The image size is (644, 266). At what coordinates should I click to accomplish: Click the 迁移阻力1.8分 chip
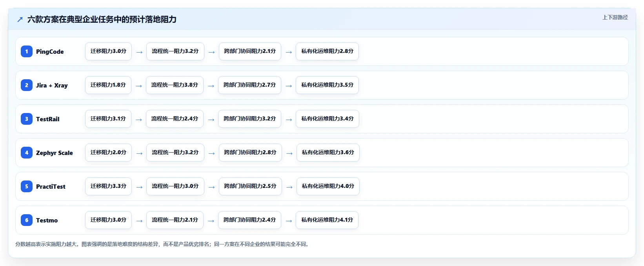[108, 85]
